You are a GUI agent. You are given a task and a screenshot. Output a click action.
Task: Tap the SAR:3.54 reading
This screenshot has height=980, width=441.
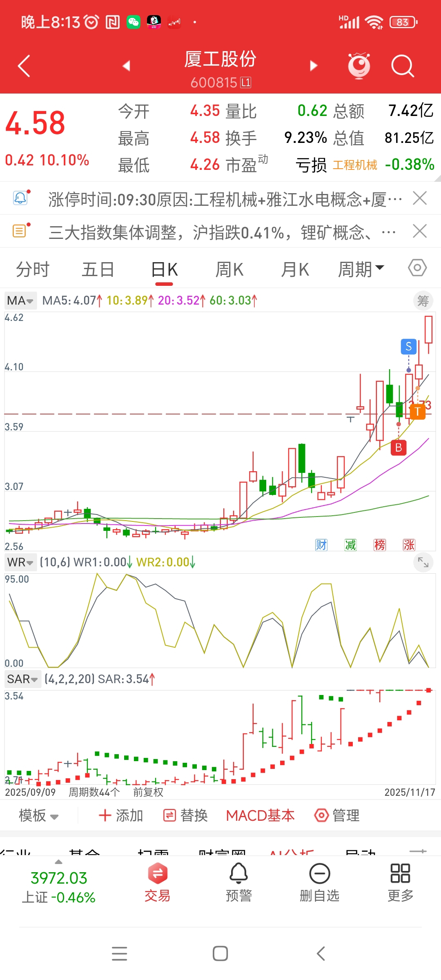coord(127,679)
